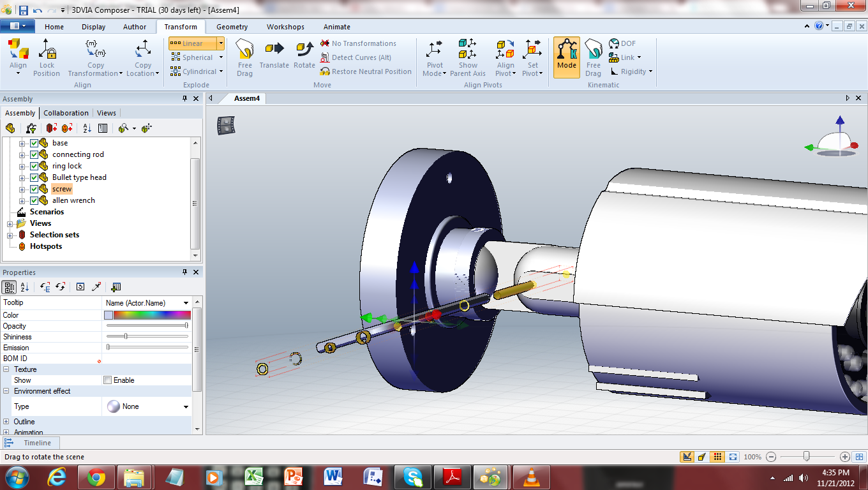
Task: Select the Hotspots tree item
Action: coord(46,246)
